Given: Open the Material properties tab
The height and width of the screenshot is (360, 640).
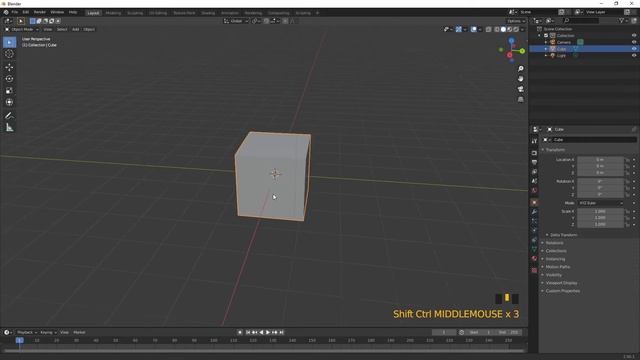Looking at the screenshot, I should [534, 258].
